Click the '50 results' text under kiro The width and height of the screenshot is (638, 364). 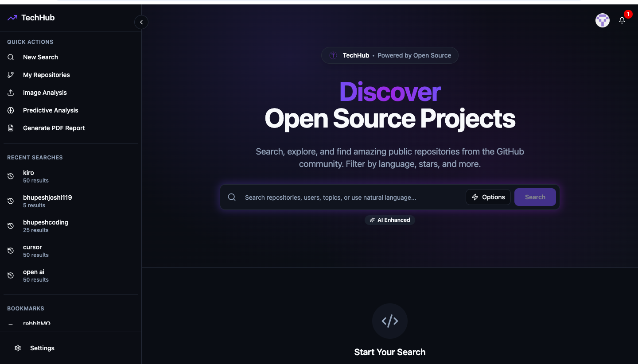36,181
